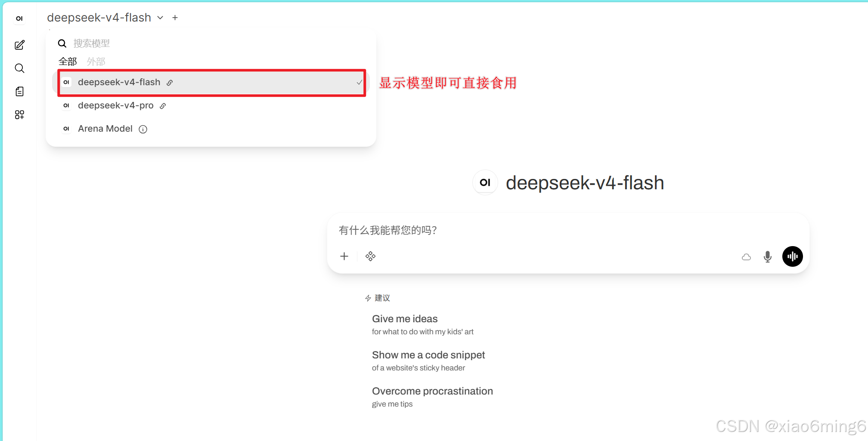Open notes from the sidebar document icon
Screen dimensions: 868x441
click(x=19, y=92)
